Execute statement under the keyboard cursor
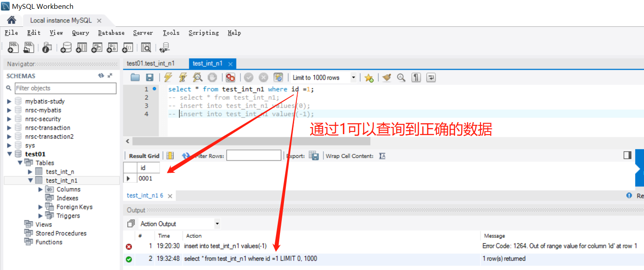This screenshot has height=270, width=644. point(183,77)
